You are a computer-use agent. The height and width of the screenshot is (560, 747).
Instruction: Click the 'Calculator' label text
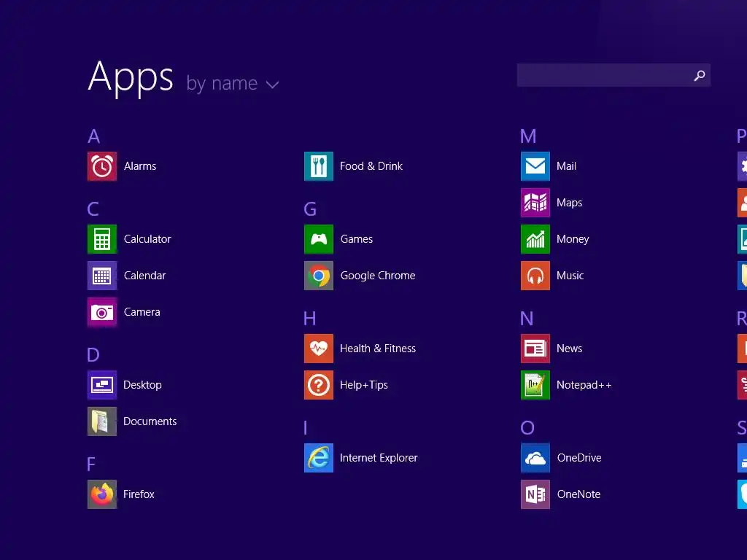[147, 239]
